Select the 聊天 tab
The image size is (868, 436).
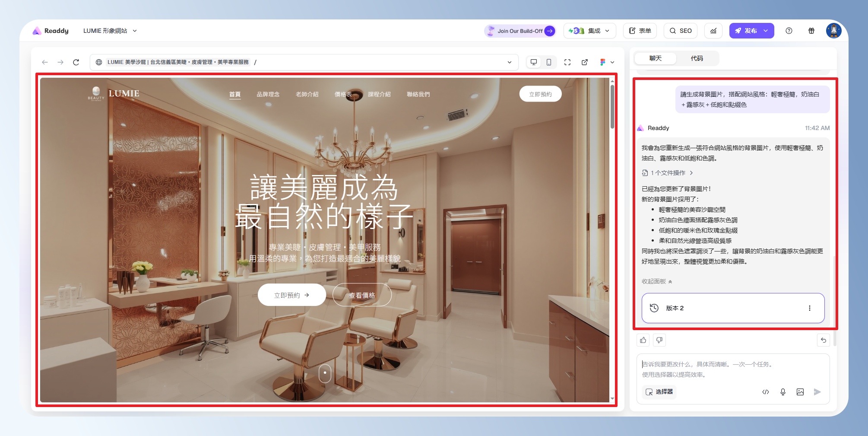[655, 58]
